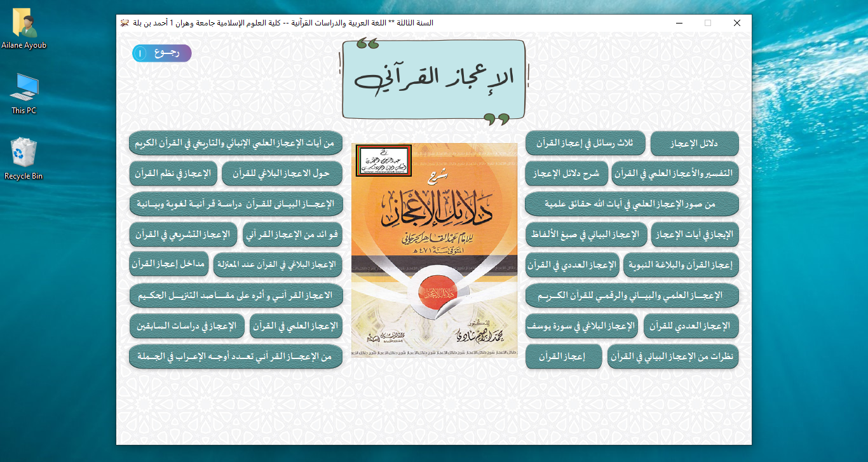Open الإعجاز البلاغي في سورة يوسف
Viewport: 868px width, 462px height.
pyautogui.click(x=582, y=326)
